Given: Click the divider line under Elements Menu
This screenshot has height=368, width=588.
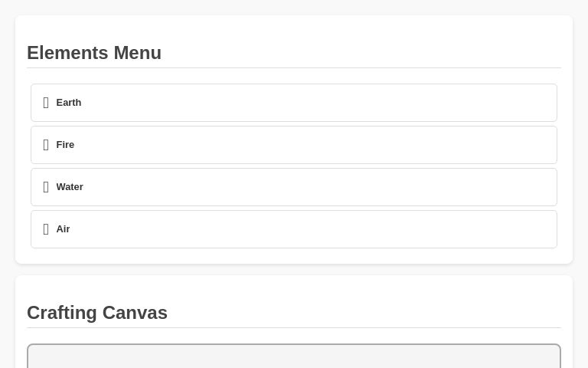Looking at the screenshot, I should click(294, 67).
